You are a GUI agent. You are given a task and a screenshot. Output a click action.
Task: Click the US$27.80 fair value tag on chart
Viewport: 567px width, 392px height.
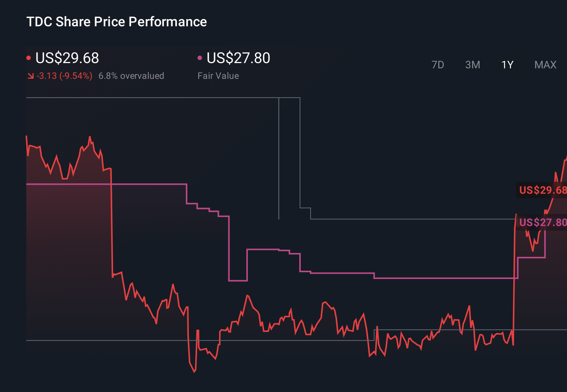[542, 222]
